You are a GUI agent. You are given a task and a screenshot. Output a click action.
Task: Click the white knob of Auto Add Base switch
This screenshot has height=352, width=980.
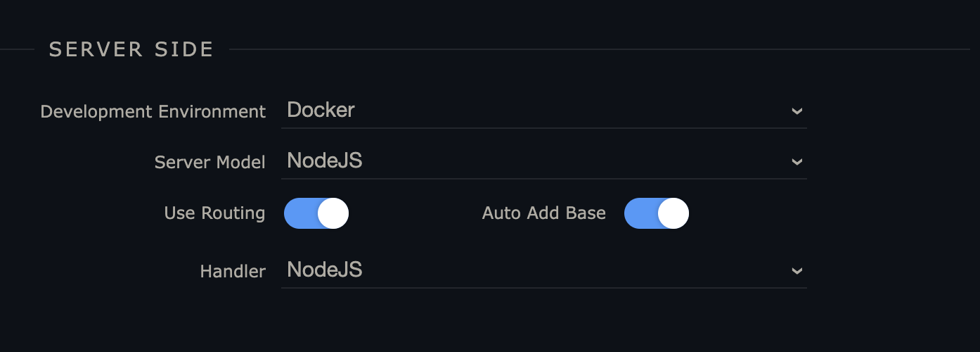click(x=673, y=213)
